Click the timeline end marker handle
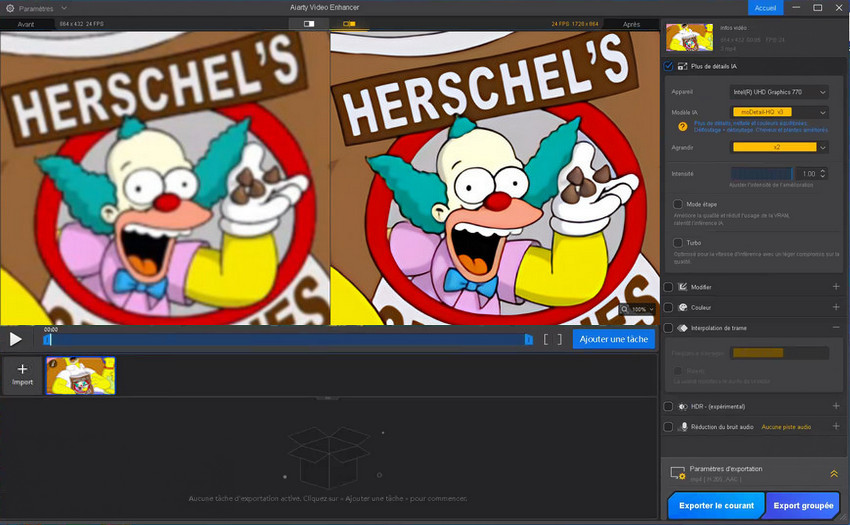Screen dimensions: 850x525 [529, 340]
